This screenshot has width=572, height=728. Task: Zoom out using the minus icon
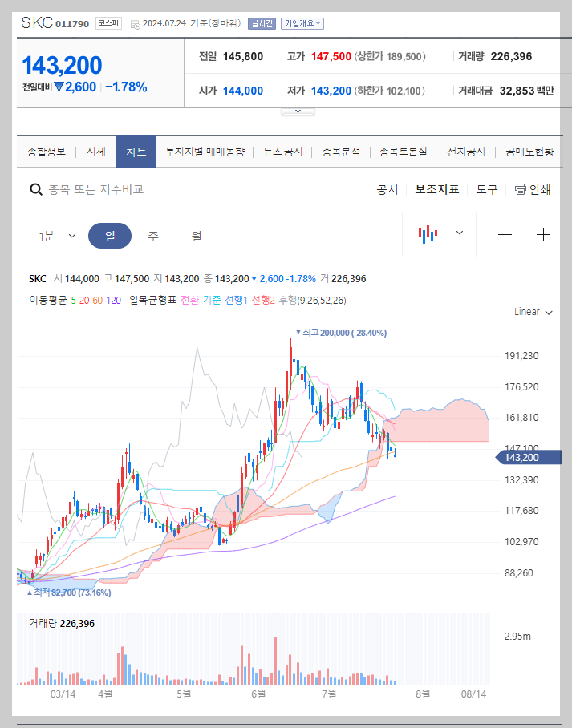click(x=505, y=235)
